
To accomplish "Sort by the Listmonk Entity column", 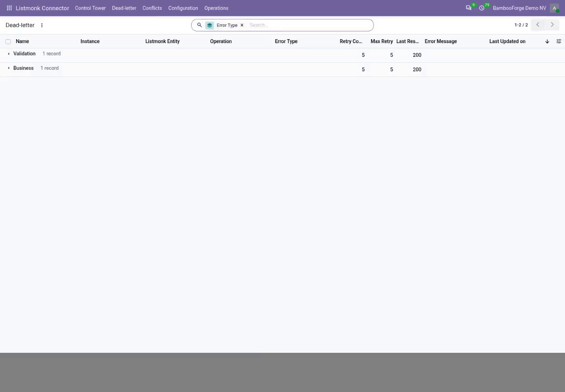I will [x=162, y=41].
